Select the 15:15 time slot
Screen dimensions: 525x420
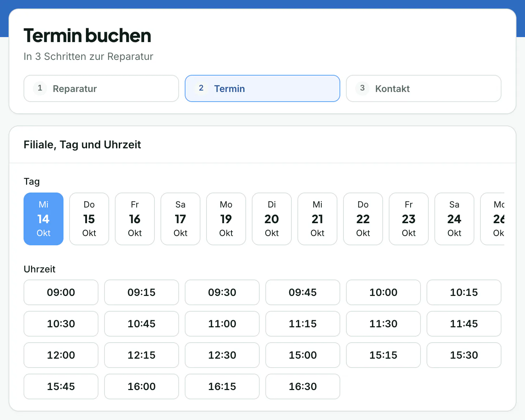[383, 355]
